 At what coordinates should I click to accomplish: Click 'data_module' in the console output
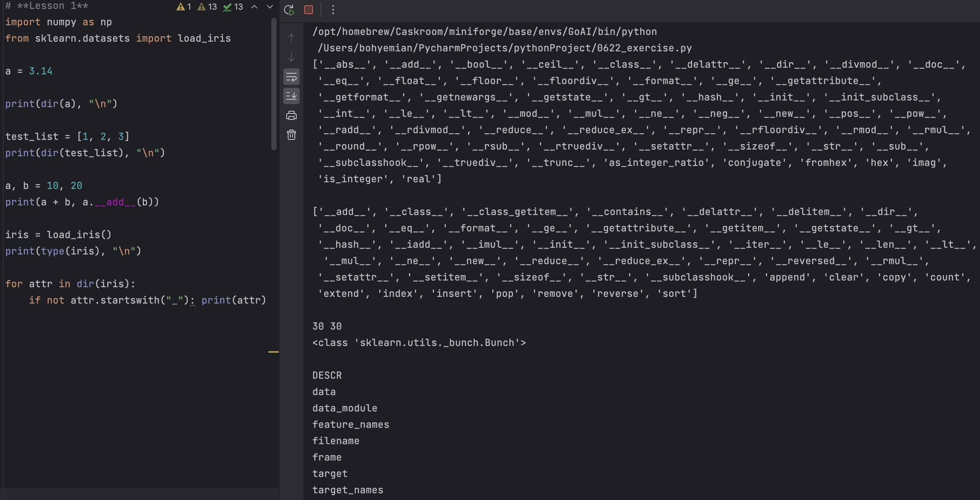(x=345, y=408)
